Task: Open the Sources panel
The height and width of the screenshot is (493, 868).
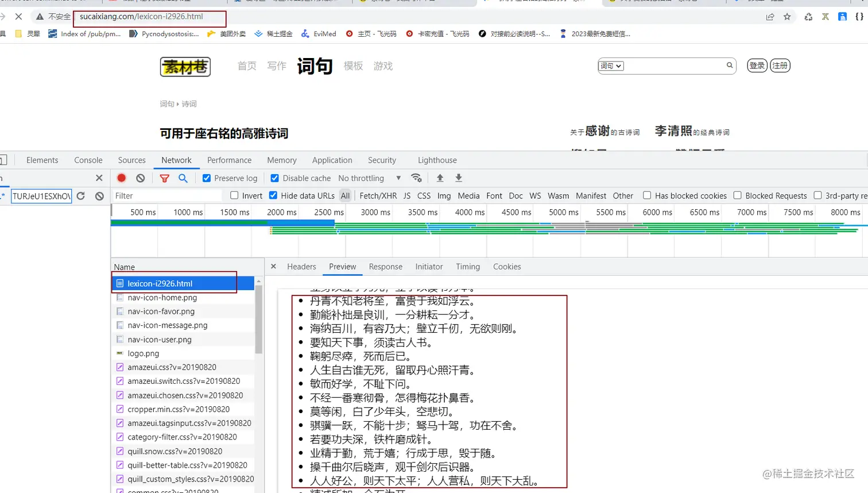Action: pyautogui.click(x=132, y=160)
